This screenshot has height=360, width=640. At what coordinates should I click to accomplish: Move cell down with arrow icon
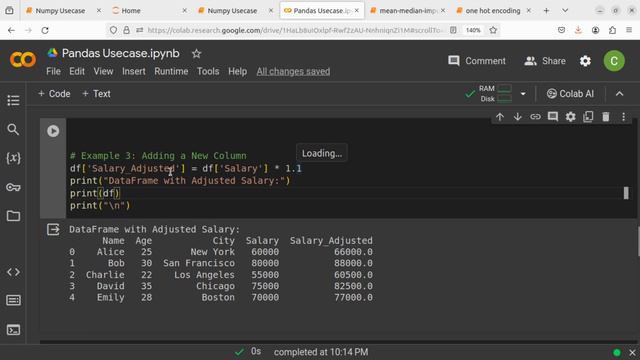pos(518,117)
